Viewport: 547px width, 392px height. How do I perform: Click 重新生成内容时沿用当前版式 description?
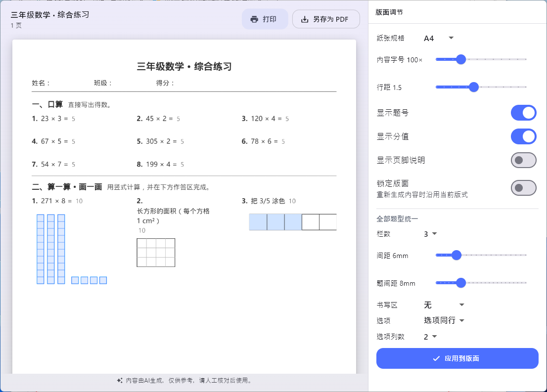click(422, 195)
